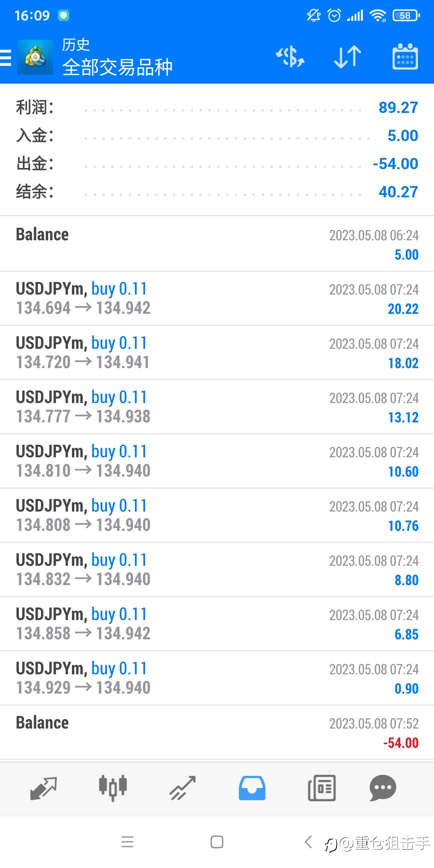The width and height of the screenshot is (434, 868).
Task: Tap the Android home square button
Action: click(217, 841)
